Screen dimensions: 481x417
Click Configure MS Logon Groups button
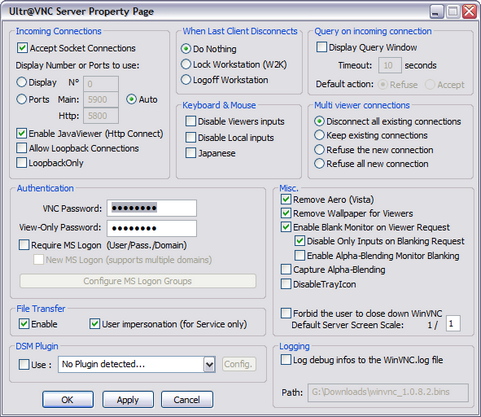(138, 281)
